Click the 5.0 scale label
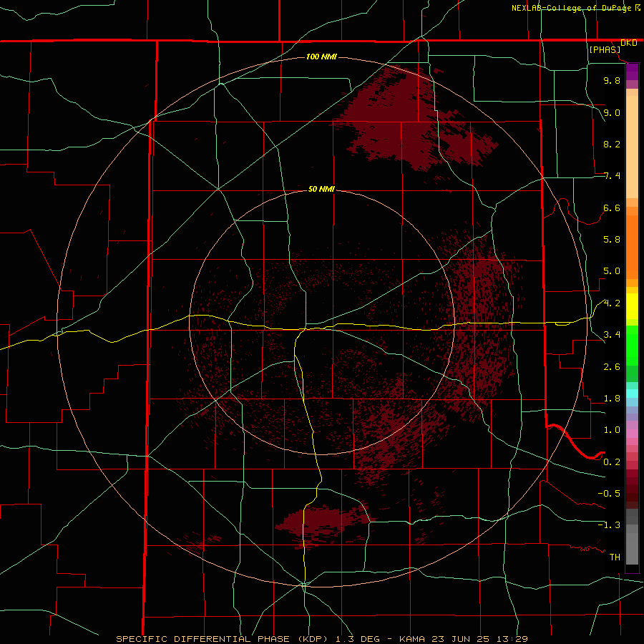 [x=612, y=271]
